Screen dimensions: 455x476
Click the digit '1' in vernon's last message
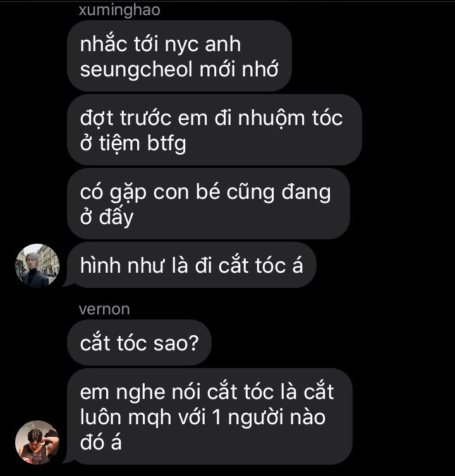217,417
